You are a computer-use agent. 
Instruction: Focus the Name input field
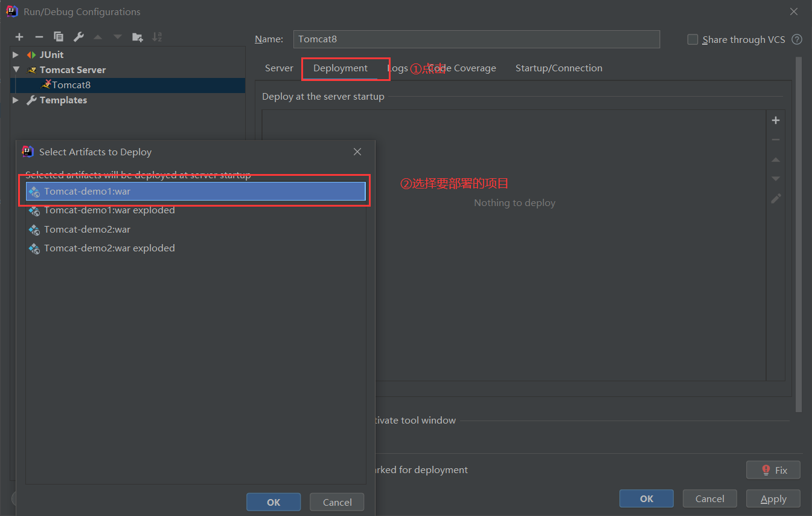pyautogui.click(x=476, y=39)
